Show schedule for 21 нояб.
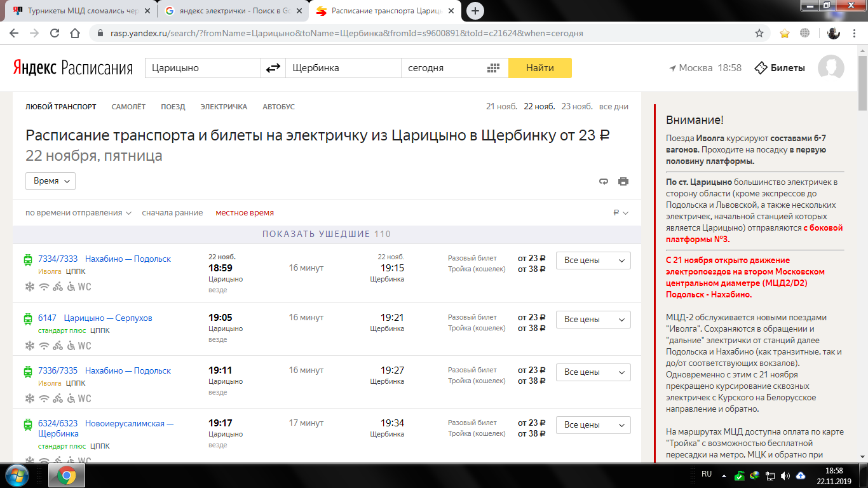The width and height of the screenshot is (868, 488). 502,107
